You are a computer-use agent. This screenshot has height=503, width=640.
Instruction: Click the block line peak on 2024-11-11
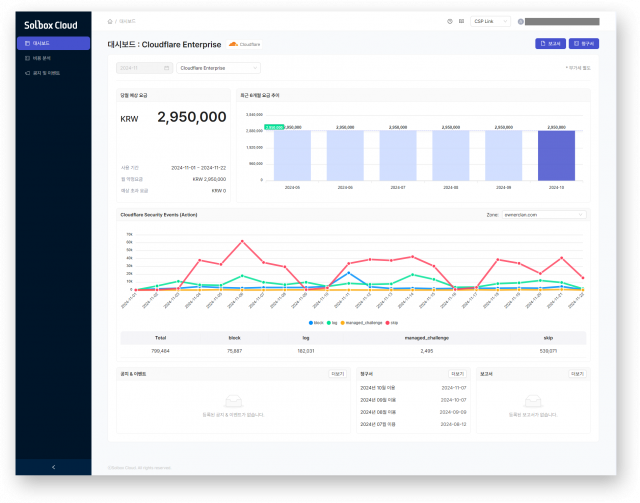[x=349, y=273]
